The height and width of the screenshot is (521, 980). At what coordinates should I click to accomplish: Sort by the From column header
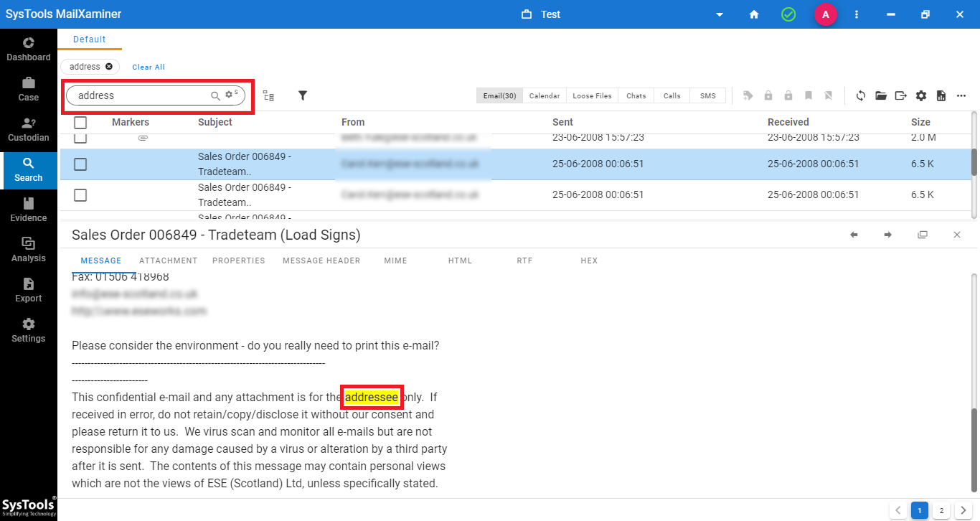coord(353,122)
